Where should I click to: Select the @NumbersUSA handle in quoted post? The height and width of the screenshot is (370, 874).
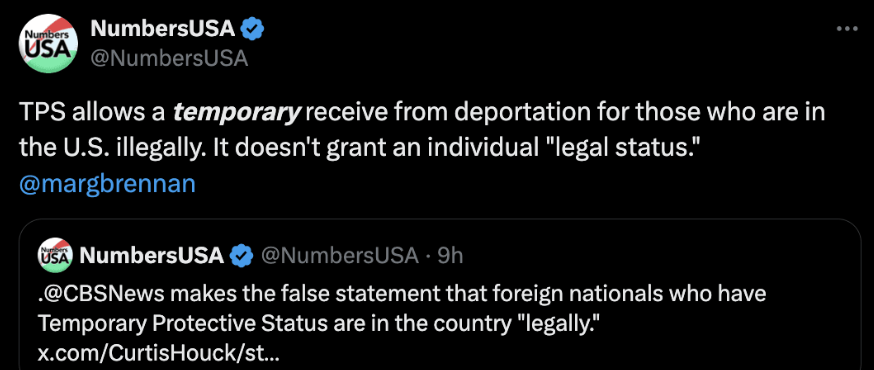point(340,255)
